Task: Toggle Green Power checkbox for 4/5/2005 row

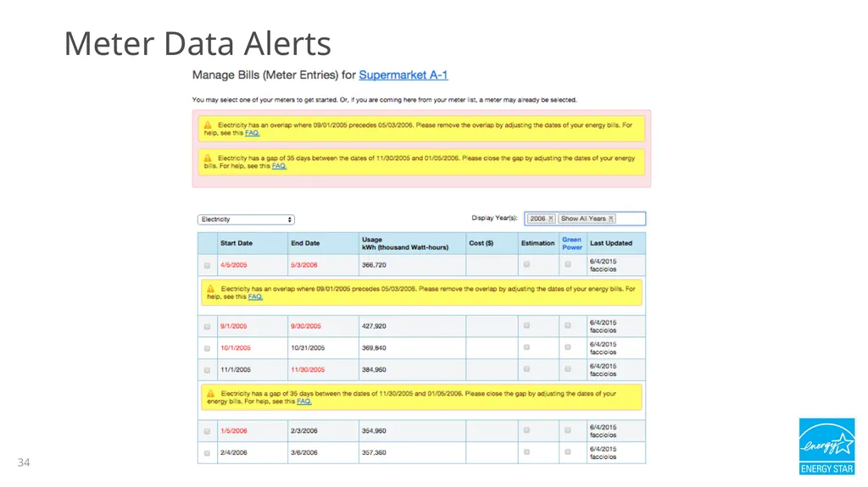Action: 567,264
